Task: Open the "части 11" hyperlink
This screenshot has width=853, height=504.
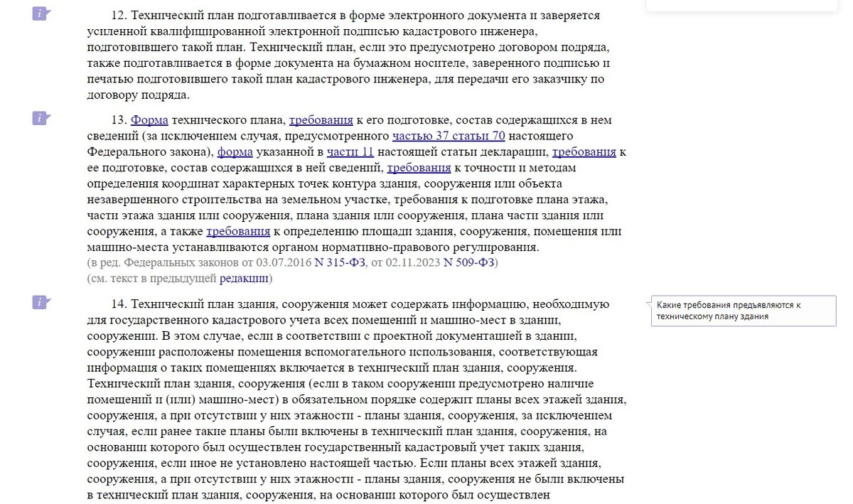Action: (x=350, y=151)
